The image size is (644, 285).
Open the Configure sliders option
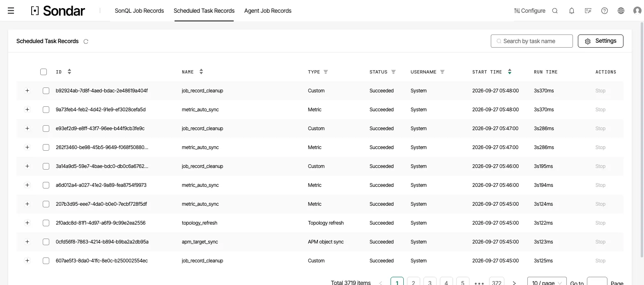[x=529, y=11]
